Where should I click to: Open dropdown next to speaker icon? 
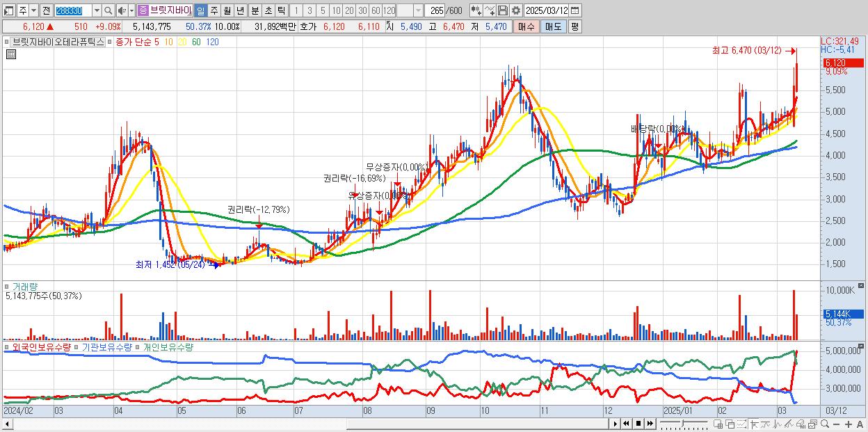[131, 11]
